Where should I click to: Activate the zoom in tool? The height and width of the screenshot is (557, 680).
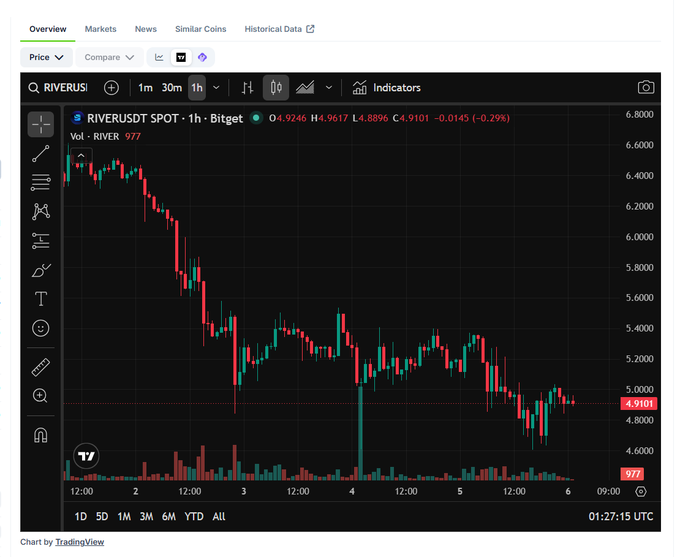click(x=41, y=396)
